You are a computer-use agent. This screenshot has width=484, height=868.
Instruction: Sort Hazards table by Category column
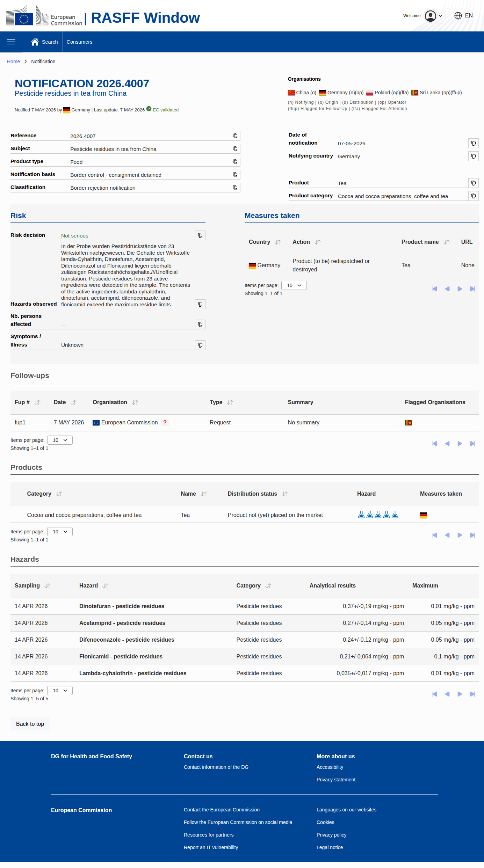(x=268, y=586)
